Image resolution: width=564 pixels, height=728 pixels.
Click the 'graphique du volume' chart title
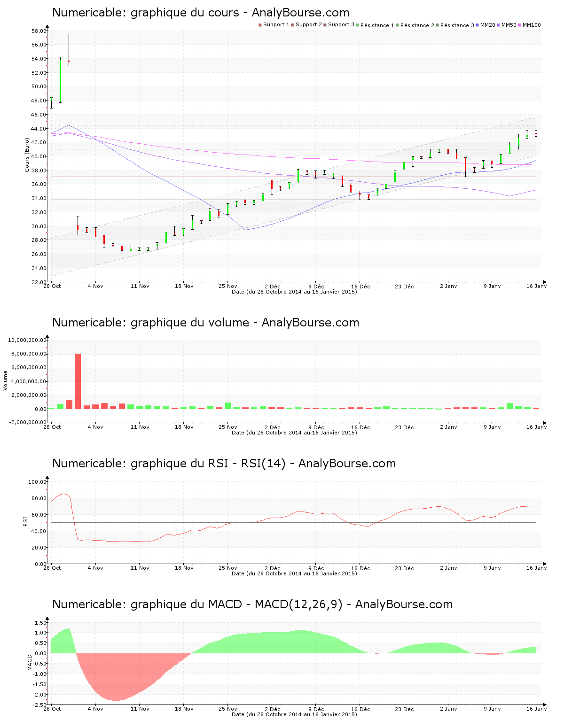(x=205, y=323)
